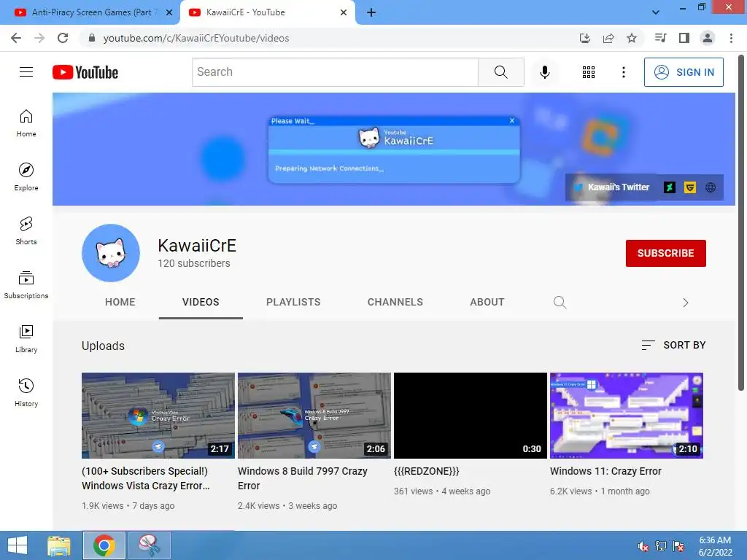This screenshot has height=560, width=747.
Task: Open {{{REDZONE}}} video title
Action: click(426, 471)
